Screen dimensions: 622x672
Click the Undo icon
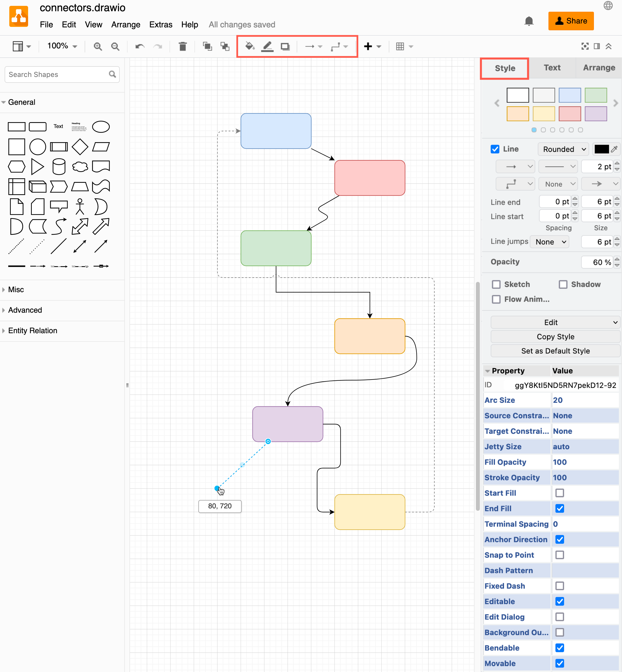[139, 46]
